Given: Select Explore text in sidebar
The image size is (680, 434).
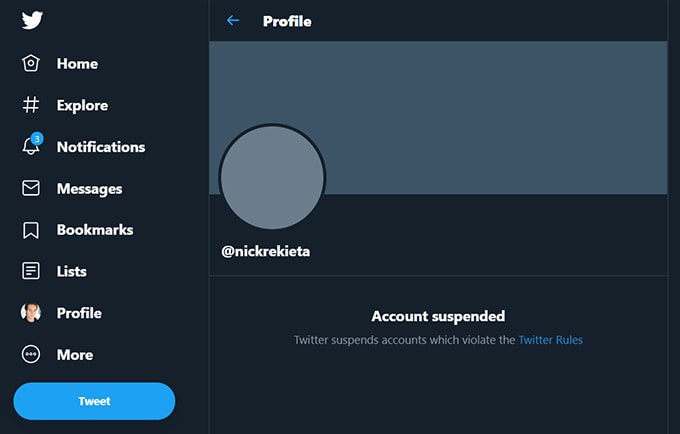Looking at the screenshot, I should point(82,105).
